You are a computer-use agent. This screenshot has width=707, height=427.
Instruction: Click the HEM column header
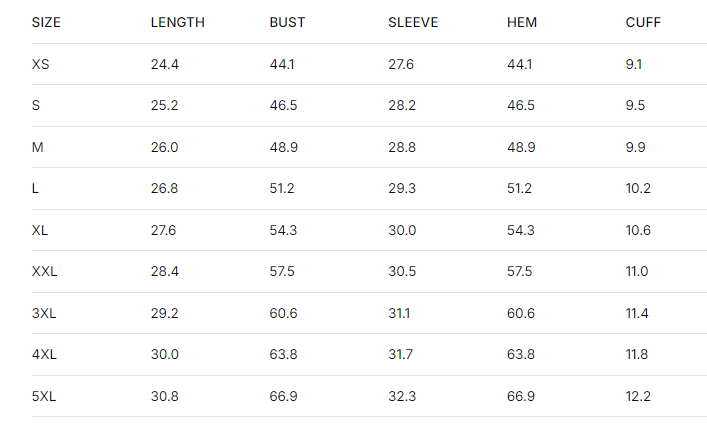(x=522, y=22)
